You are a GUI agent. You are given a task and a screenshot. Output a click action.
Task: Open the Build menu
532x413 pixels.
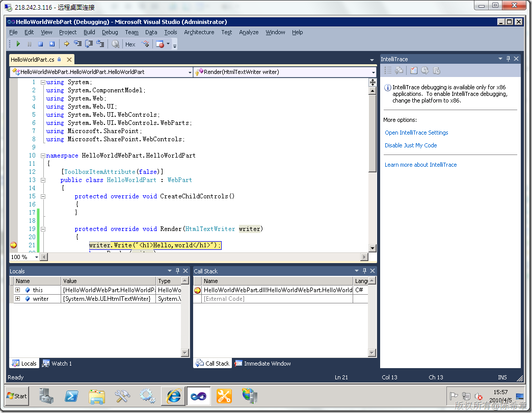(x=89, y=32)
